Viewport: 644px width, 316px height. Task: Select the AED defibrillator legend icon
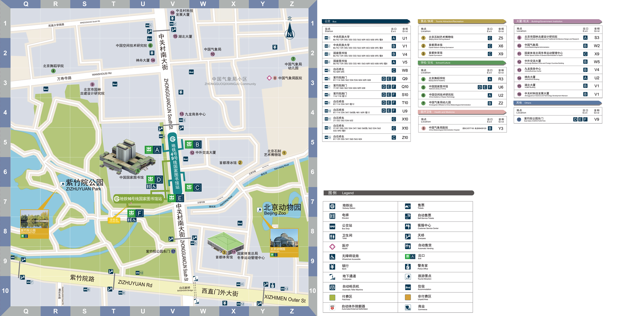coord(332,307)
